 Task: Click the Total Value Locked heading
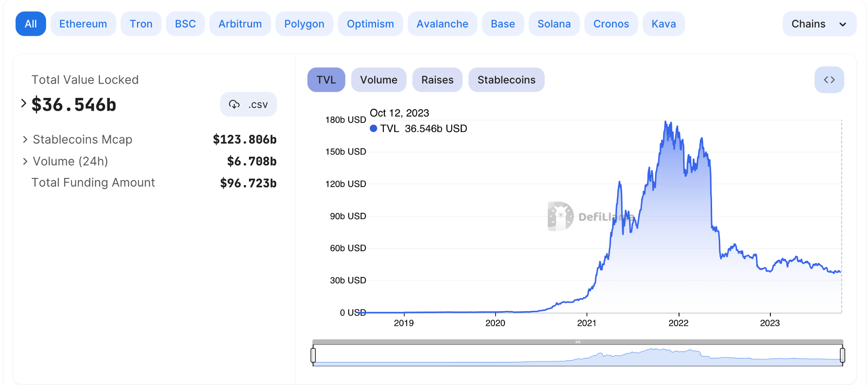85,80
